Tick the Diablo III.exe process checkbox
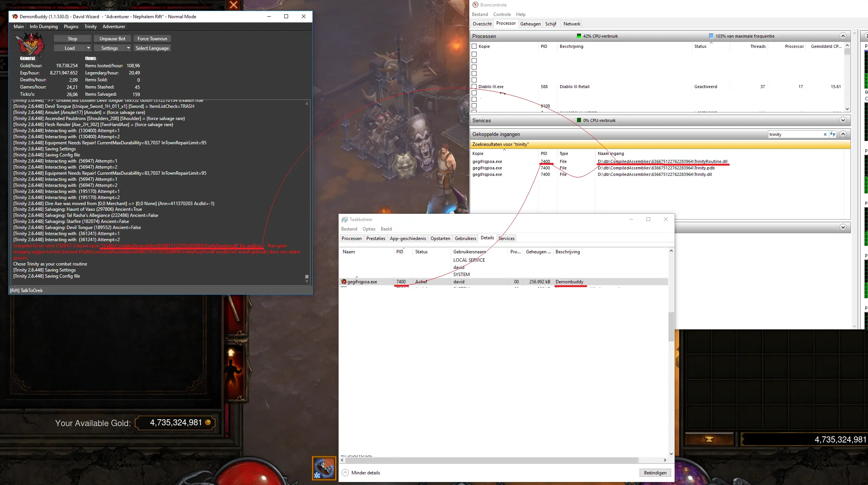The height and width of the screenshot is (485, 868). point(474,87)
